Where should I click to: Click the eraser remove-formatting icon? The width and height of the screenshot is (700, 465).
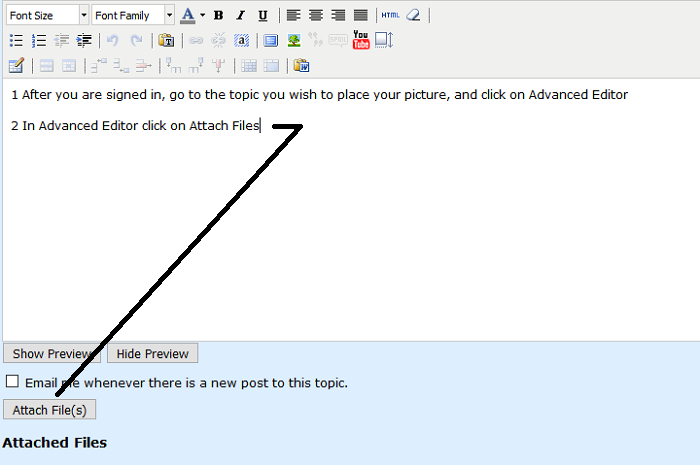[x=413, y=15]
